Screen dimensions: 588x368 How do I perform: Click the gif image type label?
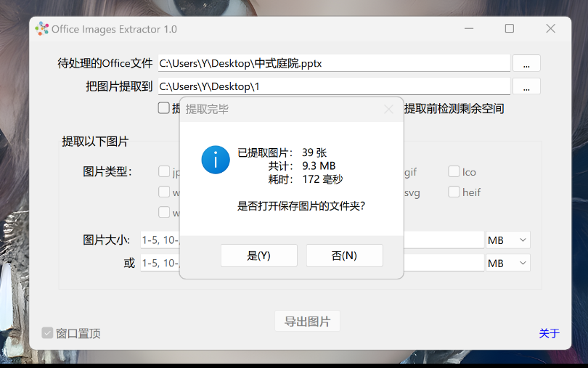point(411,172)
